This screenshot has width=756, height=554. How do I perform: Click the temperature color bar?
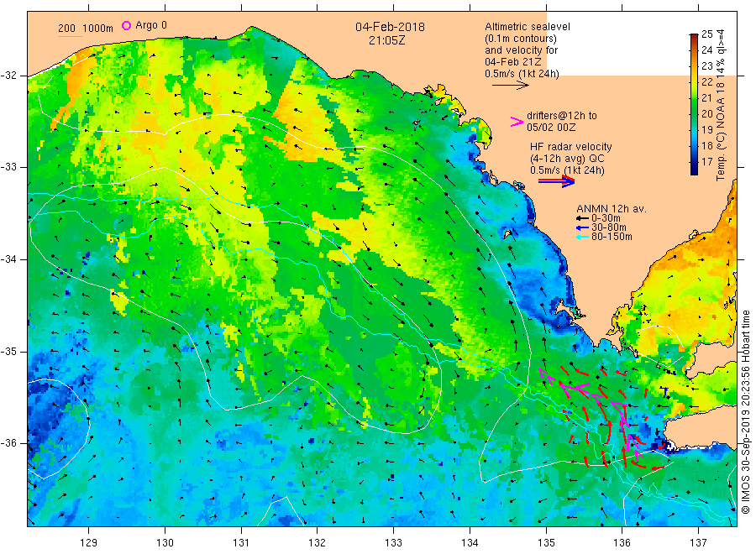(694, 104)
